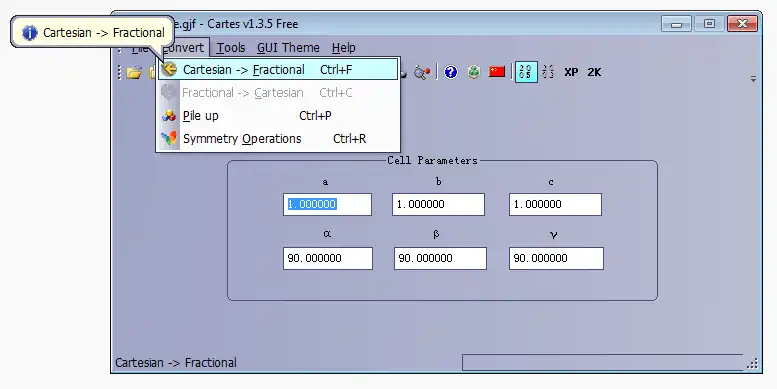Choose Symmetry Operations menu entry
Screen dimensions: 777x389
278,139
